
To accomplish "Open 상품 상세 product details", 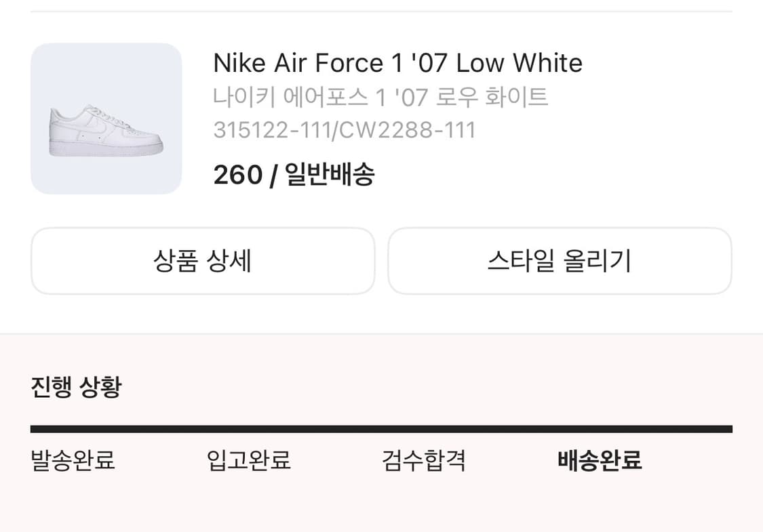I will point(203,261).
